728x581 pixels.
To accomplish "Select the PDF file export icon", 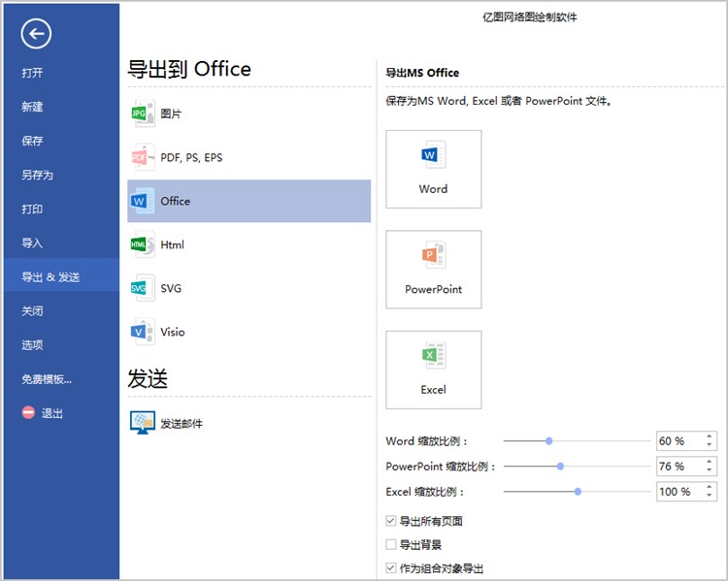I will [x=143, y=157].
